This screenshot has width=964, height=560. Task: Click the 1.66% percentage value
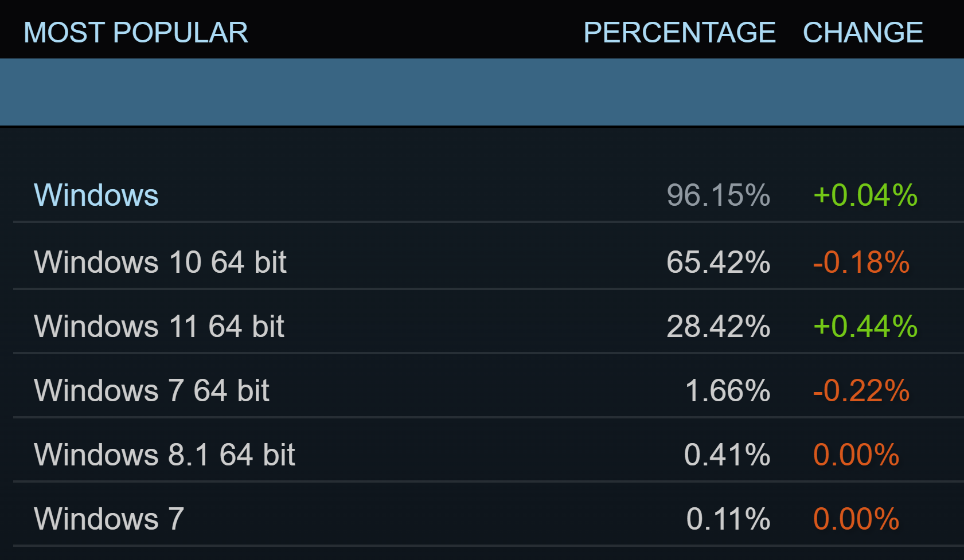[727, 390]
